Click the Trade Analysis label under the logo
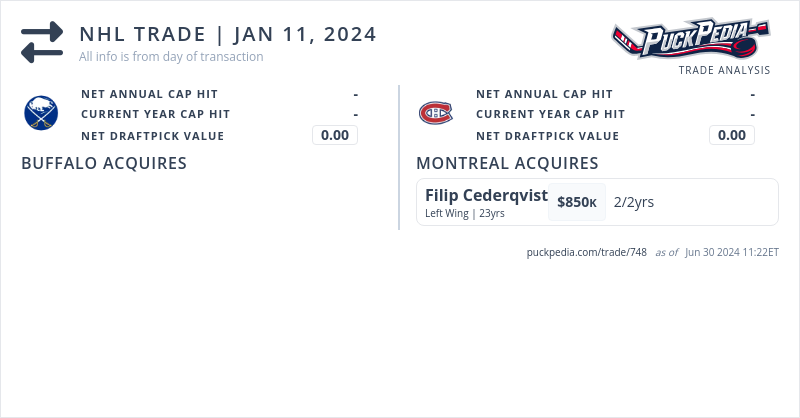 [724, 70]
